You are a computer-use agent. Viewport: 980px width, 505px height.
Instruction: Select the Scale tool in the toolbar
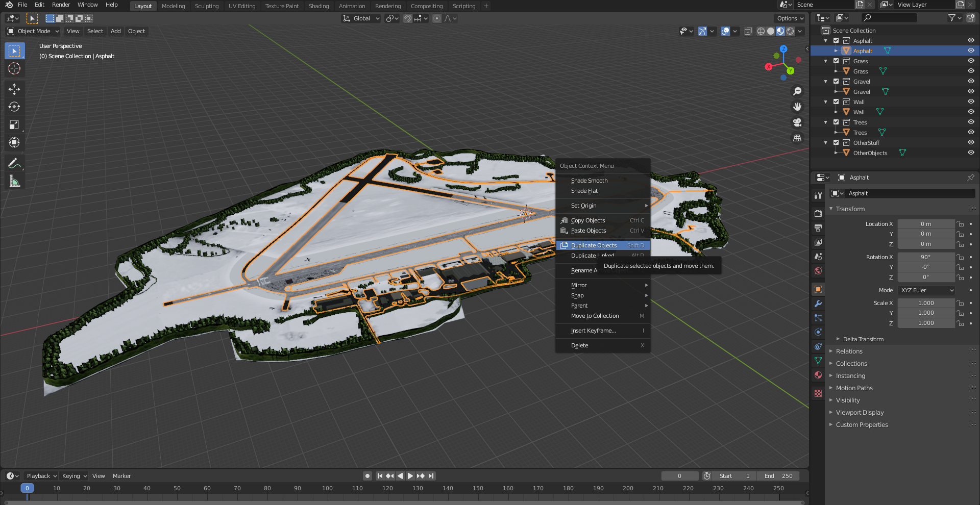pos(14,125)
